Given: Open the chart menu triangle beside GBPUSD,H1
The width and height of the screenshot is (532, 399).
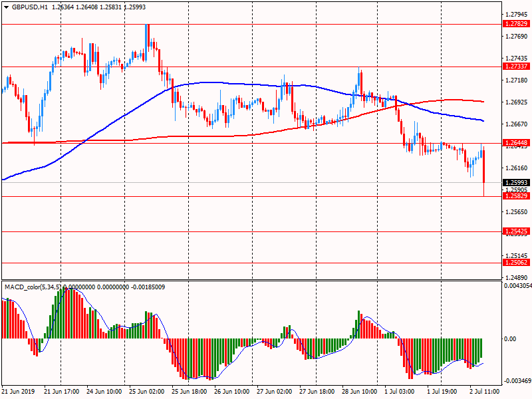Looking at the screenshot, I should 7,7.
